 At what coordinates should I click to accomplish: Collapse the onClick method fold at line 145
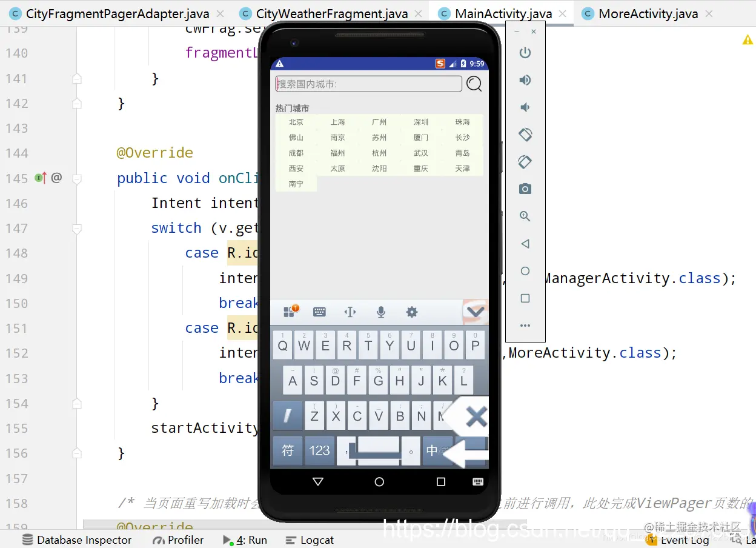[x=76, y=178]
